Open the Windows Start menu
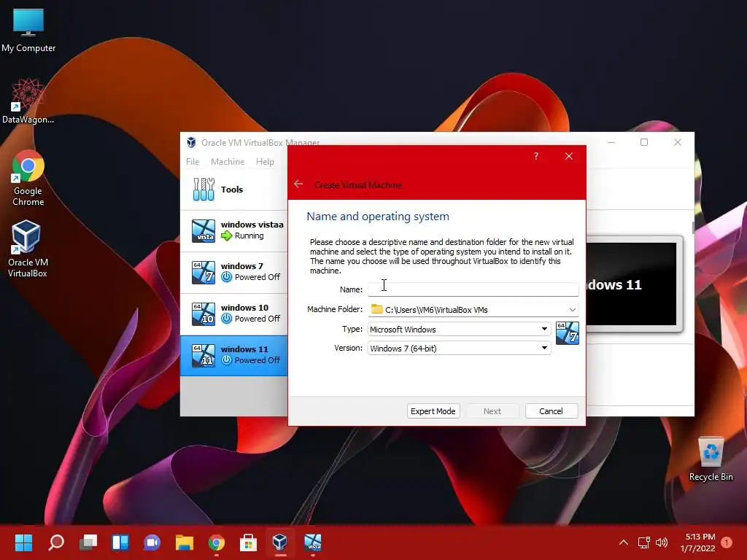The height and width of the screenshot is (560, 747). click(23, 542)
